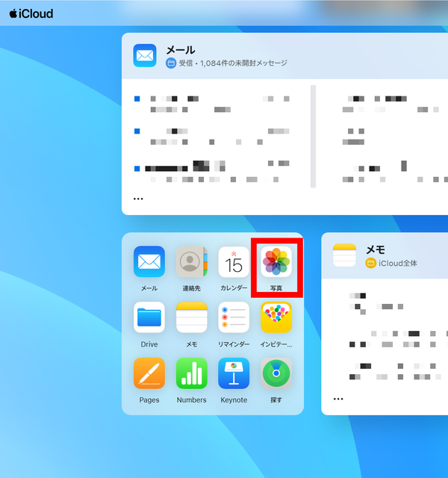
Task: Open the メール widget three-dot more menu
Action: (x=138, y=199)
